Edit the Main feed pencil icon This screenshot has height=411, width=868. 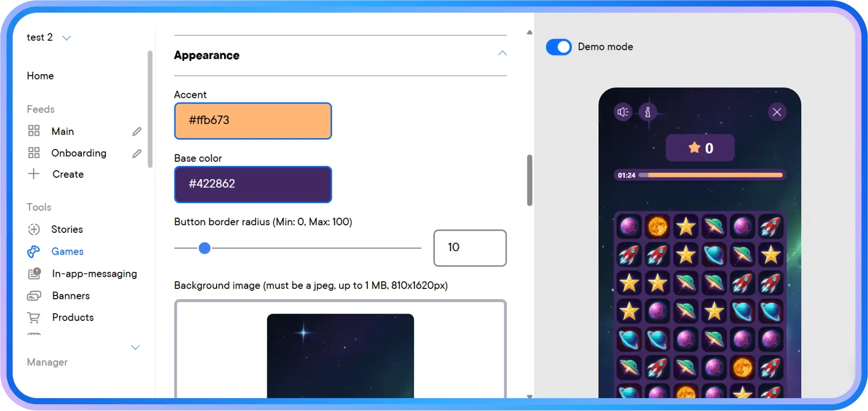[x=137, y=131]
